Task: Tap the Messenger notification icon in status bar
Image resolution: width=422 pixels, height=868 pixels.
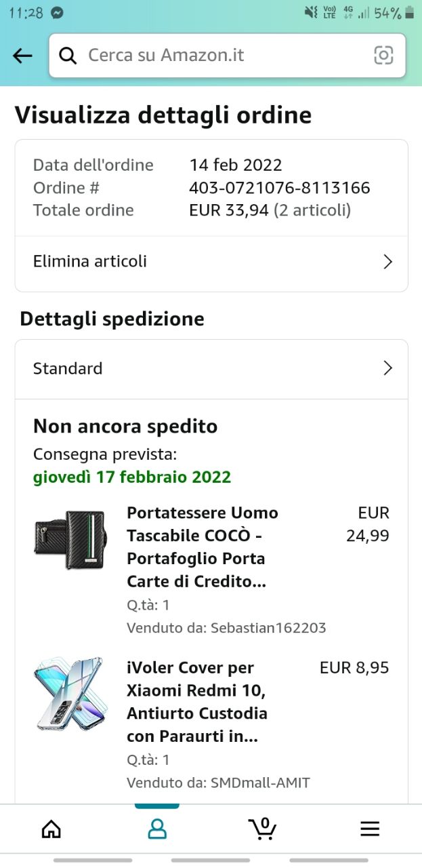Action: coord(58,13)
